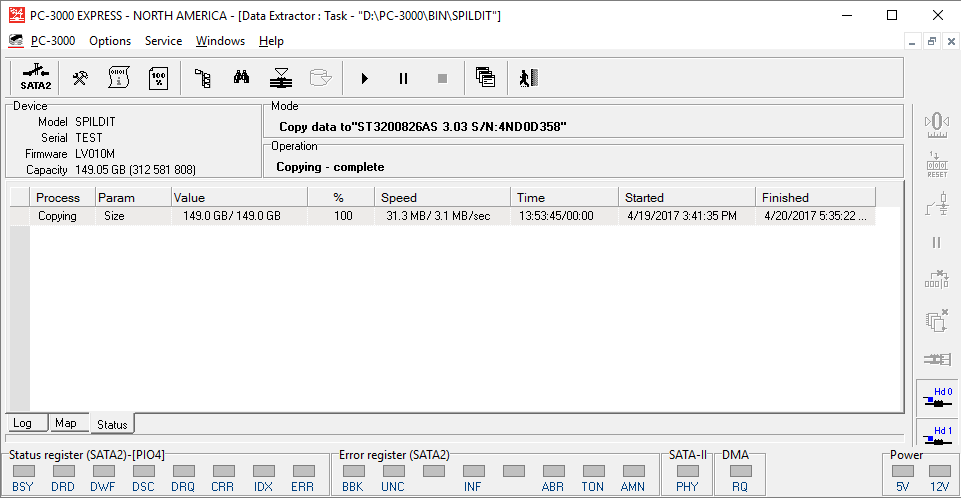Select the Copying row process cell
This screenshot has height=498, width=961.
coord(63,216)
